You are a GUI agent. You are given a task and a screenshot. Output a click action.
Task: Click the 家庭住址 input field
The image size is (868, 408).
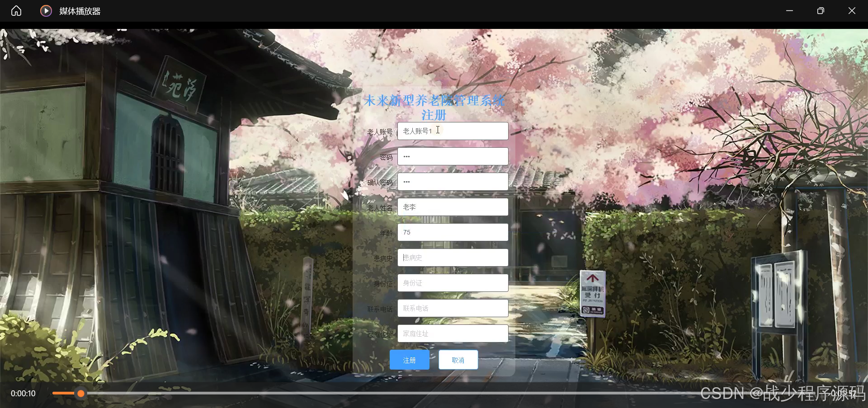point(453,333)
